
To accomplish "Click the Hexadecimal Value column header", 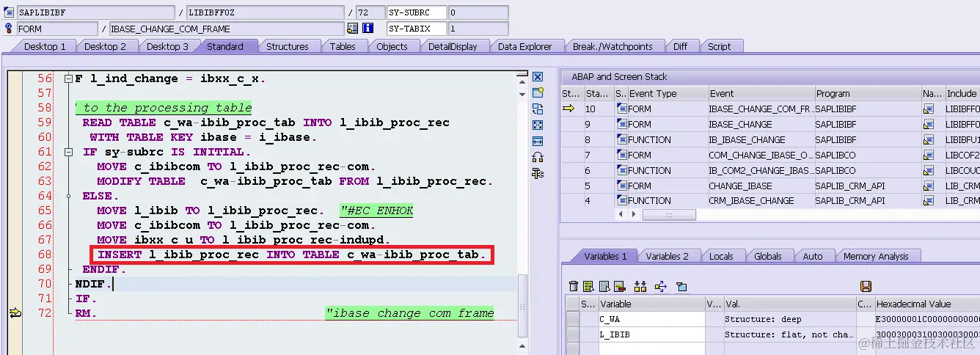I will tap(927, 304).
